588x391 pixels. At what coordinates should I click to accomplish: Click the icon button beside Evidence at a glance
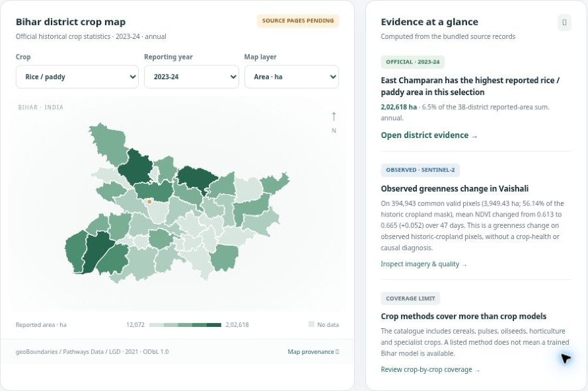pos(564,22)
